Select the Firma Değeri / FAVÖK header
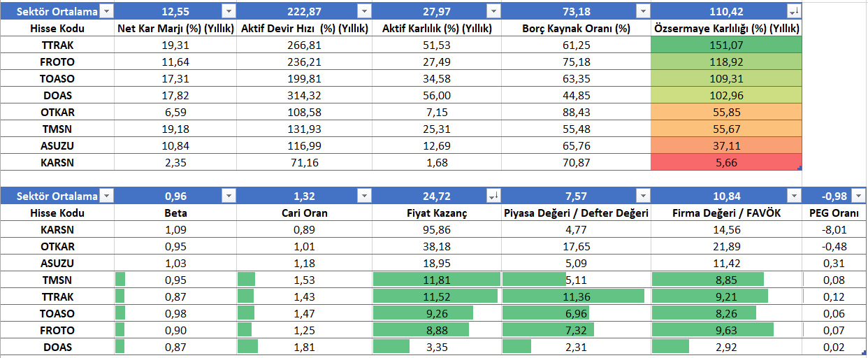The height and width of the screenshot is (358, 868). point(726,213)
